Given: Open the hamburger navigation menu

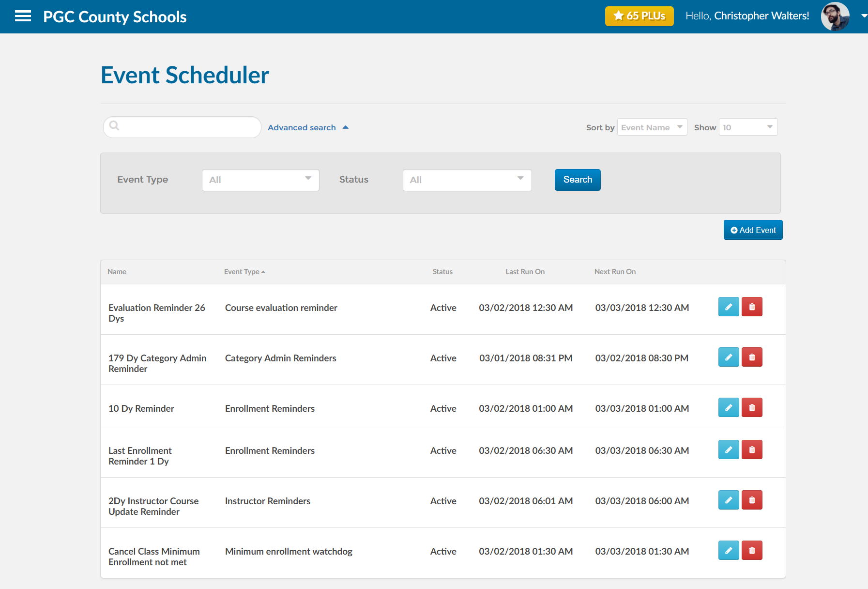Looking at the screenshot, I should click(x=23, y=16).
